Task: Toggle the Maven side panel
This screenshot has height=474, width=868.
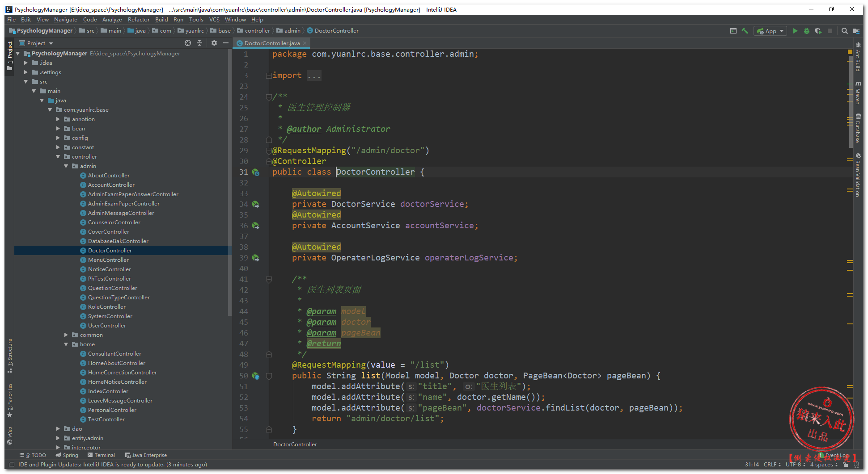Action: (858, 93)
